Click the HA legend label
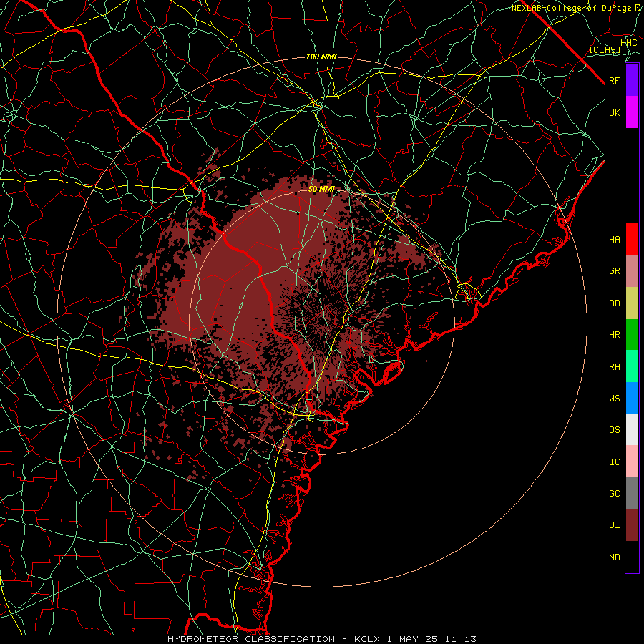This screenshot has height=644, width=644. point(614,240)
